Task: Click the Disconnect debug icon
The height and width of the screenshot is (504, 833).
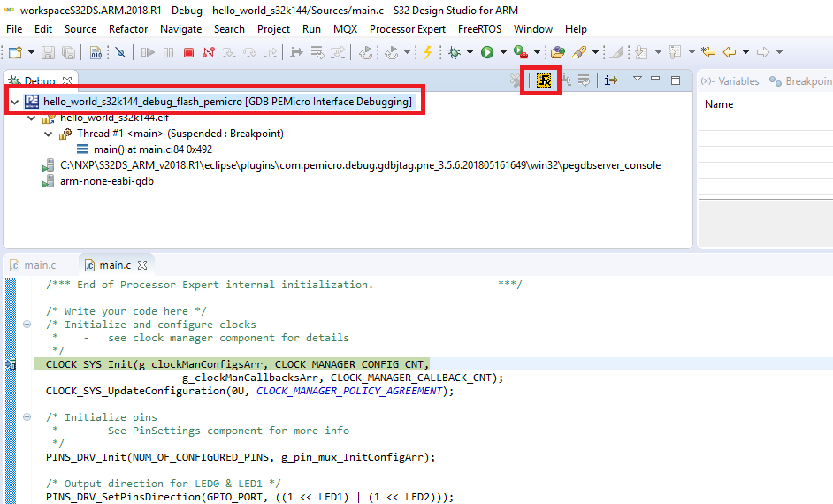Action: [209, 52]
